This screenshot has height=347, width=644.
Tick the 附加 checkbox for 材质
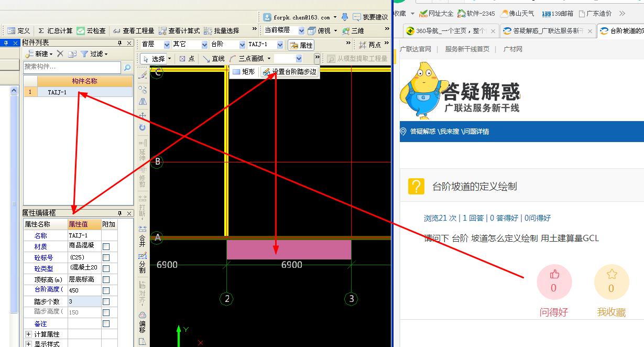(x=106, y=246)
